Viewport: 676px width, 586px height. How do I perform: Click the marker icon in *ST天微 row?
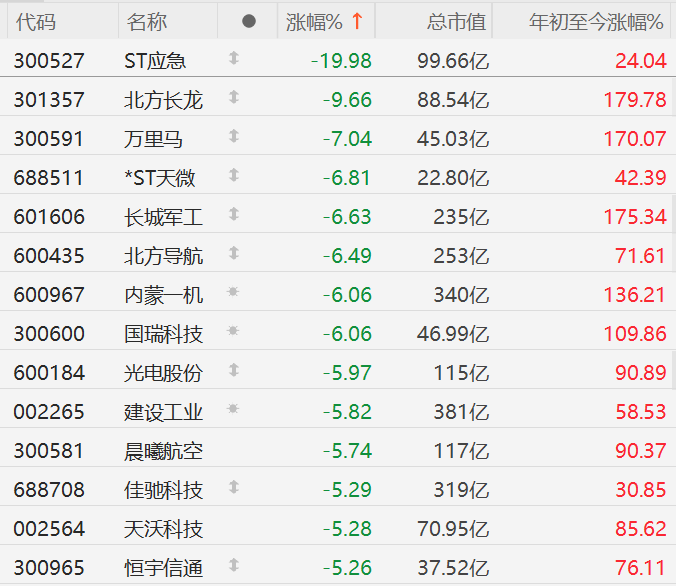tap(234, 175)
